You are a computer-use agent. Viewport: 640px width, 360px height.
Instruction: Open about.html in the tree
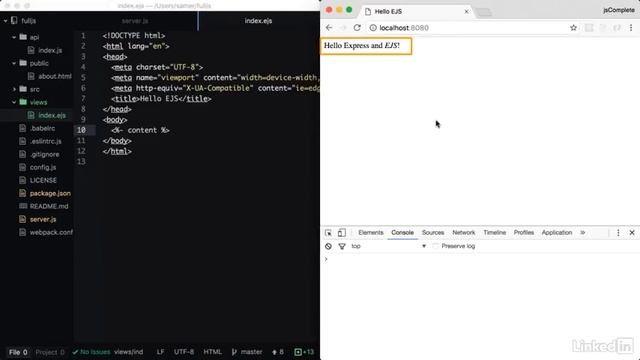tap(54, 76)
